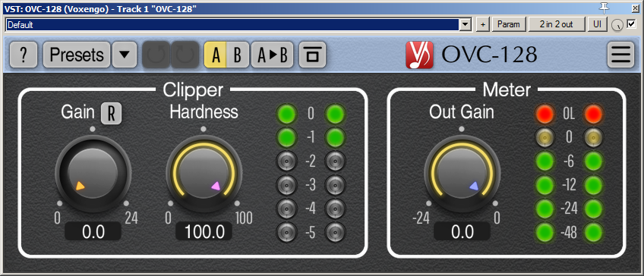Click the Voxengo logo icon
The height and width of the screenshot is (276, 644).
[x=419, y=55]
